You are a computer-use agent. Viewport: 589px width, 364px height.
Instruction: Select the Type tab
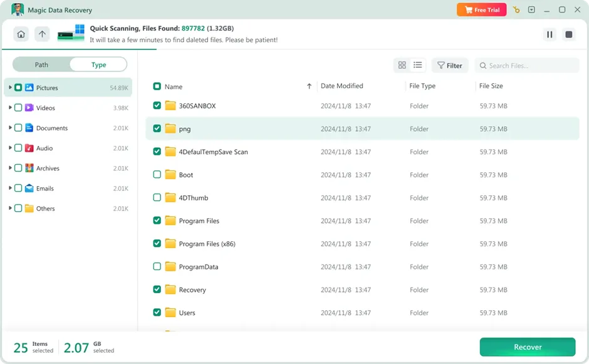[x=98, y=64]
